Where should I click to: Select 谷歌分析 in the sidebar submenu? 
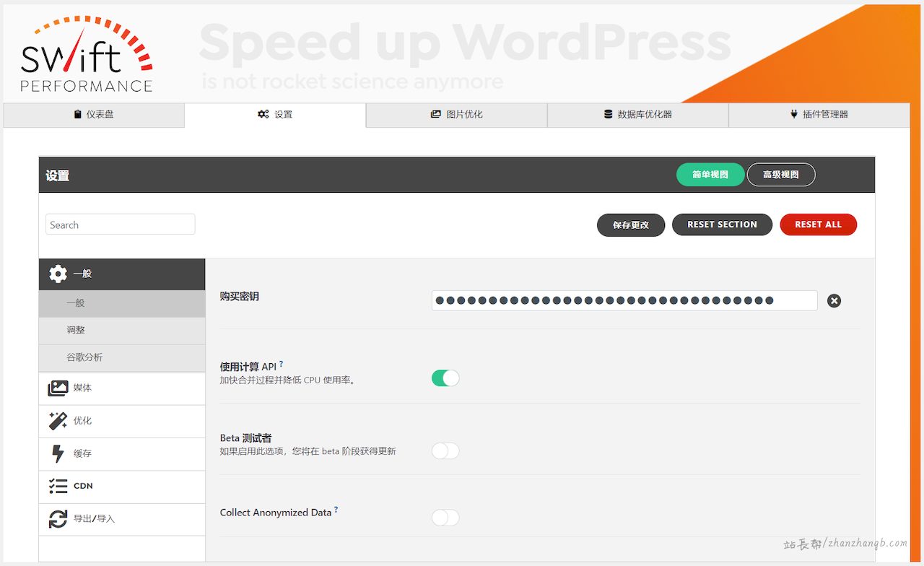pyautogui.click(x=84, y=357)
